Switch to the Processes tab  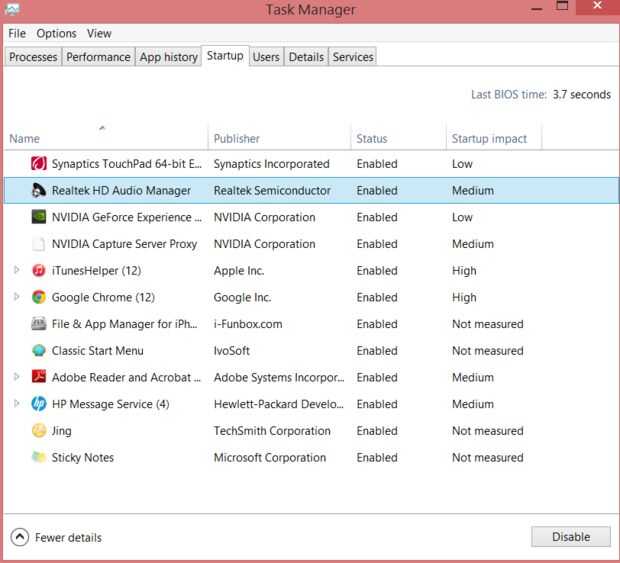pos(33,57)
